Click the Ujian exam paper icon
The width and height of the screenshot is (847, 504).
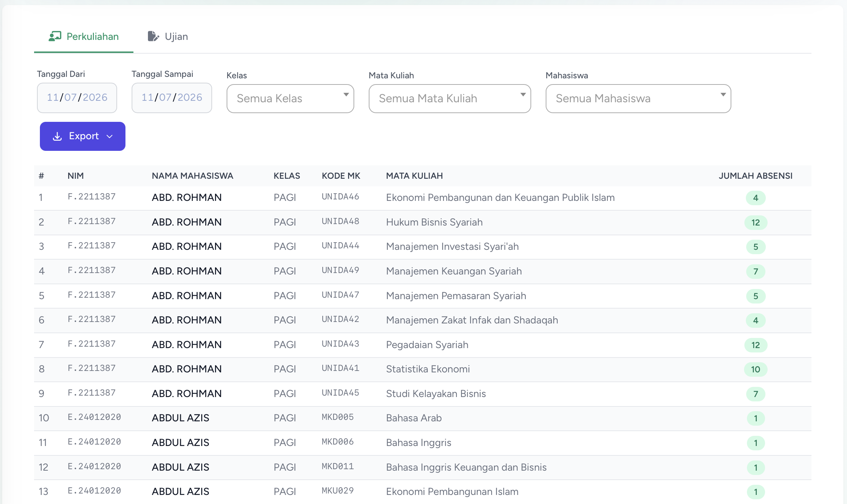click(x=153, y=36)
